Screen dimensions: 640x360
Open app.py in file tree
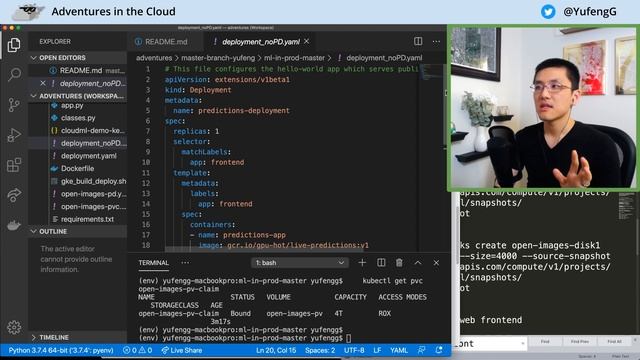click(x=72, y=105)
